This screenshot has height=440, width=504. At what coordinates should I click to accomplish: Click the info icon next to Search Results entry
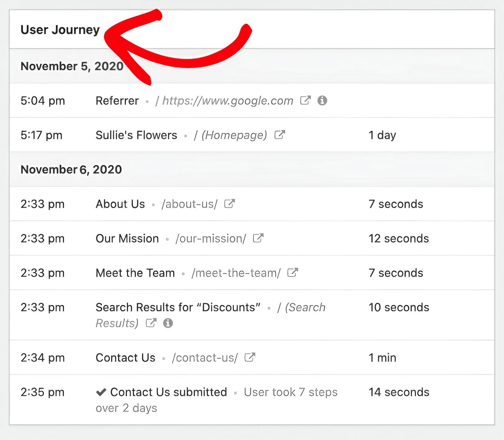pos(168,323)
